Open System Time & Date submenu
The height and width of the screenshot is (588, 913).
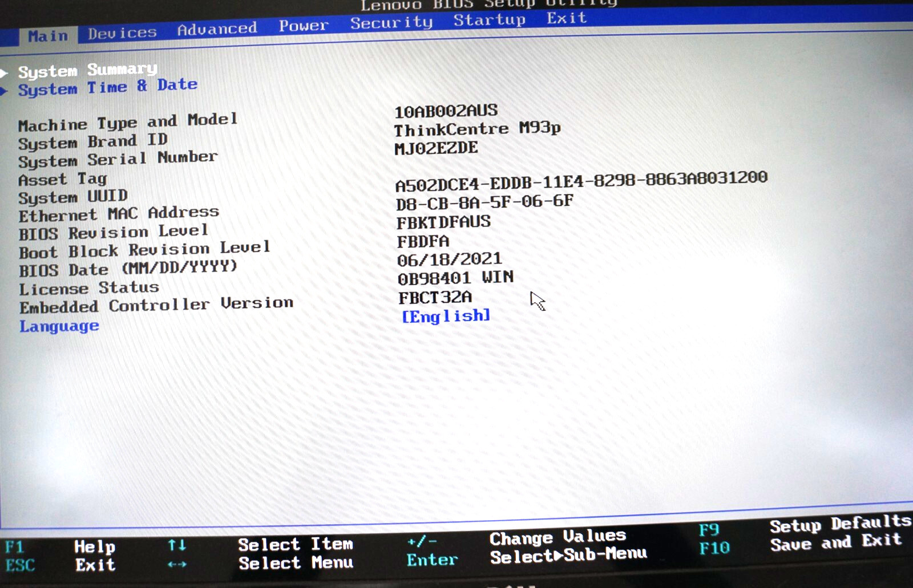(108, 87)
